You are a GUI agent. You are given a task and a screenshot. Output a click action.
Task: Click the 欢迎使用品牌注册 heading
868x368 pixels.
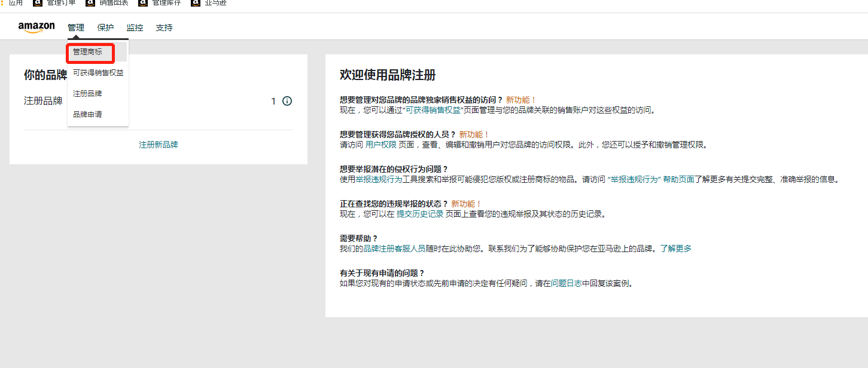[x=388, y=75]
